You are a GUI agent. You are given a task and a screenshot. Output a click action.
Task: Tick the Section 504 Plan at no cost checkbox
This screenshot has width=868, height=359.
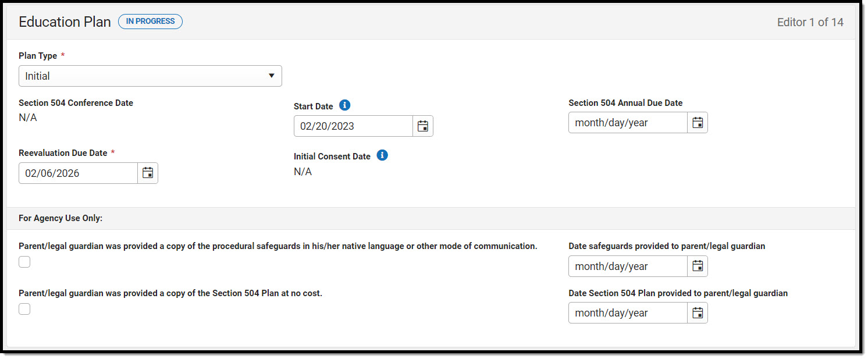click(x=24, y=310)
